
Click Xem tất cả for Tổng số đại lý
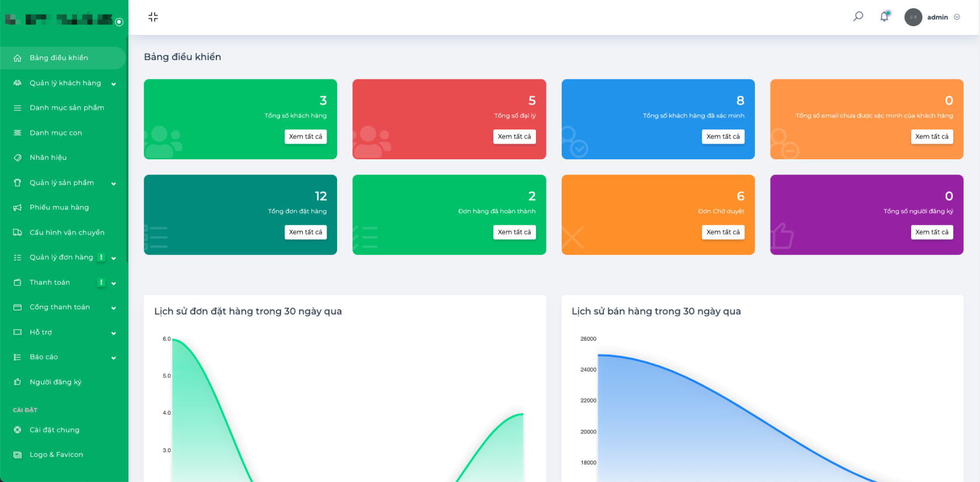(x=514, y=137)
